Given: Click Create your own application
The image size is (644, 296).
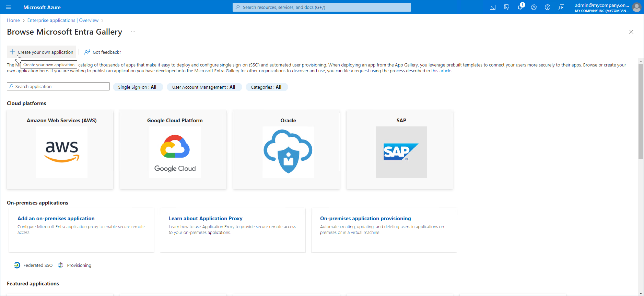Looking at the screenshot, I should click(x=42, y=52).
